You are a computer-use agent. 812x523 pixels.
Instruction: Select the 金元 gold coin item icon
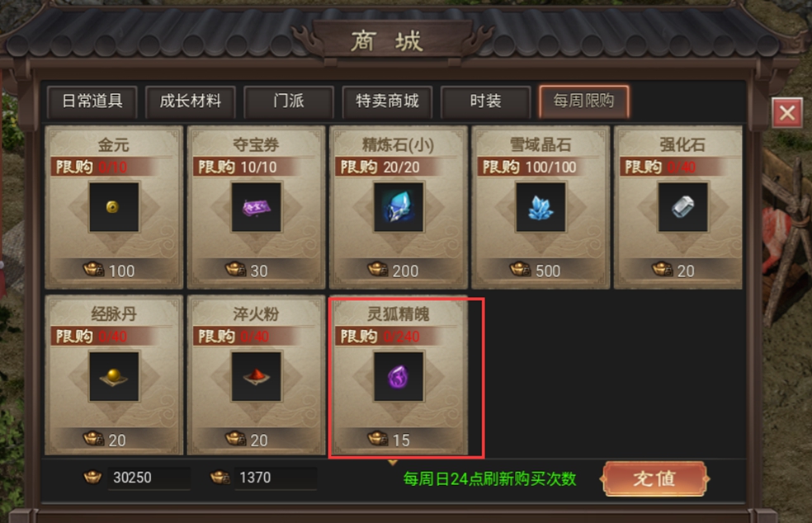(x=114, y=207)
